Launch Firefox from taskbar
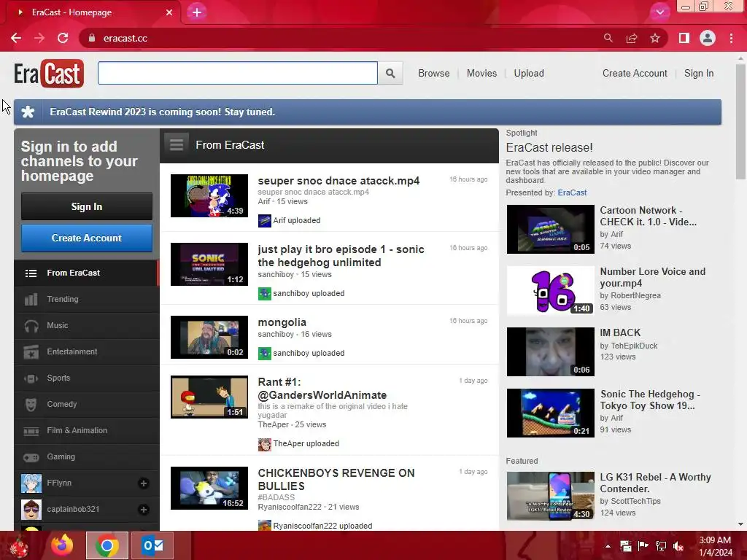Viewport: 747px width, 560px height. coord(63,545)
